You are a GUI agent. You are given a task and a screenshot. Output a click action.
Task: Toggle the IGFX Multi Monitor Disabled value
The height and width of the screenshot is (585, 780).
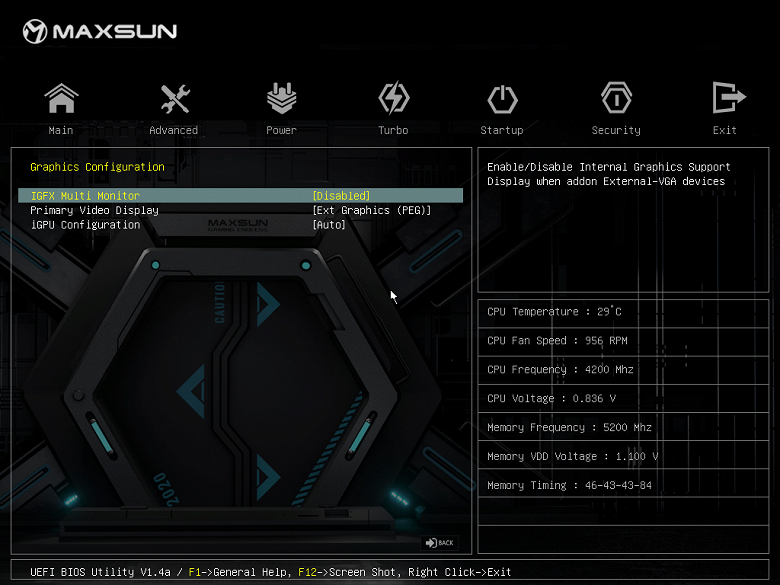tap(341, 196)
